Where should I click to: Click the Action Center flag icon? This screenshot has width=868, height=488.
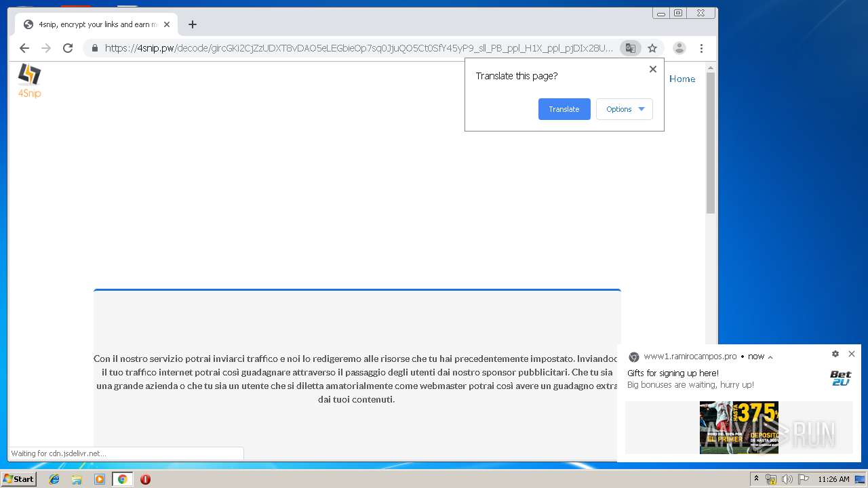pyautogui.click(x=804, y=479)
